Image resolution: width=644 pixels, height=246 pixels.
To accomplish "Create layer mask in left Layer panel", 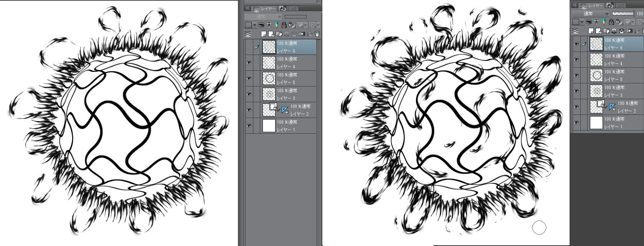I will [302, 34].
